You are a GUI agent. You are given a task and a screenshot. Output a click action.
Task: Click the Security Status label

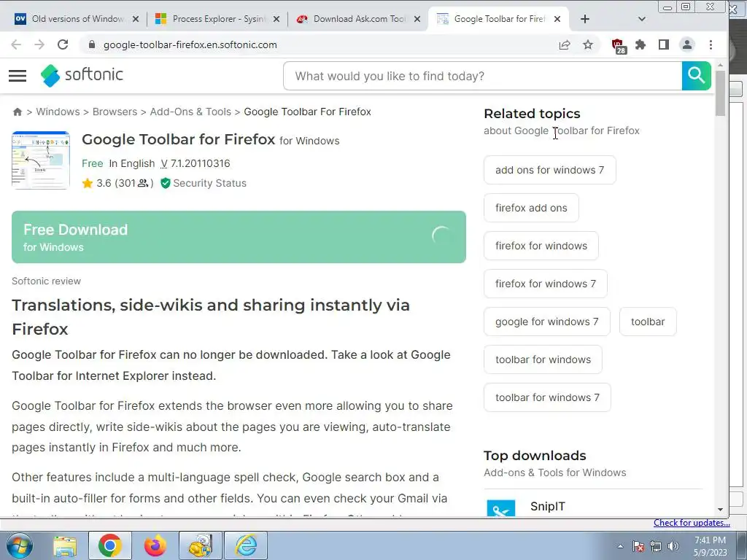pyautogui.click(x=209, y=183)
